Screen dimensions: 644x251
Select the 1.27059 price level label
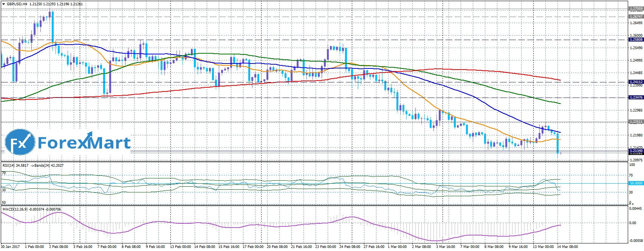635,8
